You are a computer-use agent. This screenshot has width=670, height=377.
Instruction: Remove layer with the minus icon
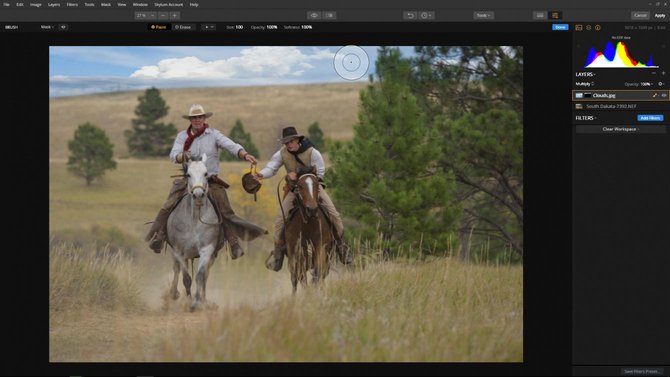[x=654, y=74]
